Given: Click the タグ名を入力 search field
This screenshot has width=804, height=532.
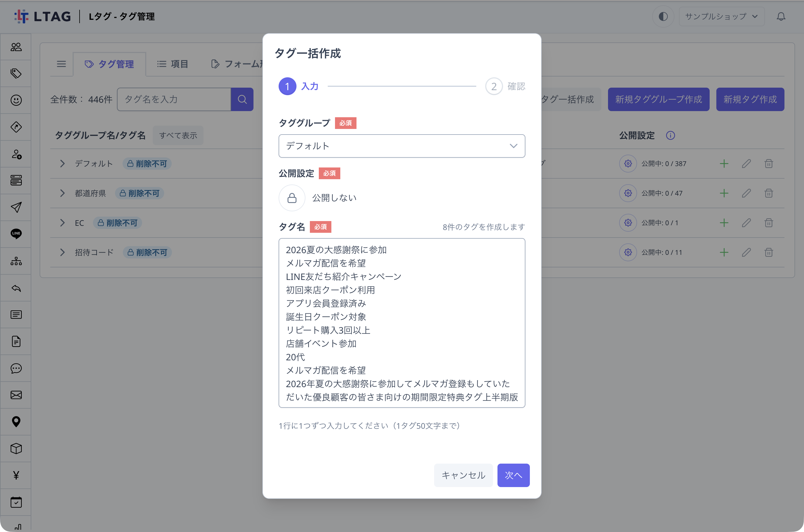Looking at the screenshot, I should pos(174,99).
